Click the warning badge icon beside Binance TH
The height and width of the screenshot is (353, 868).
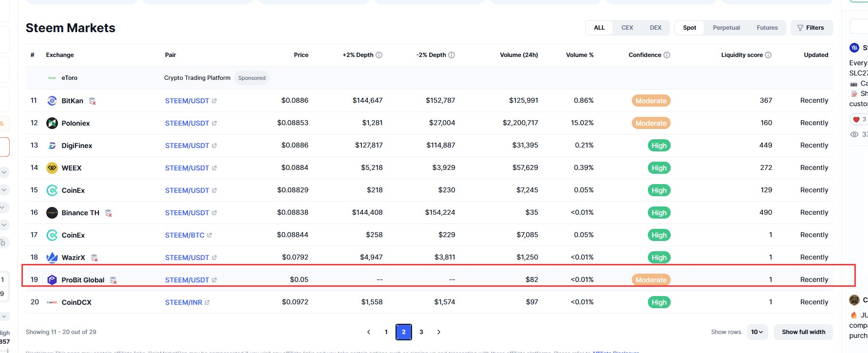click(x=109, y=213)
